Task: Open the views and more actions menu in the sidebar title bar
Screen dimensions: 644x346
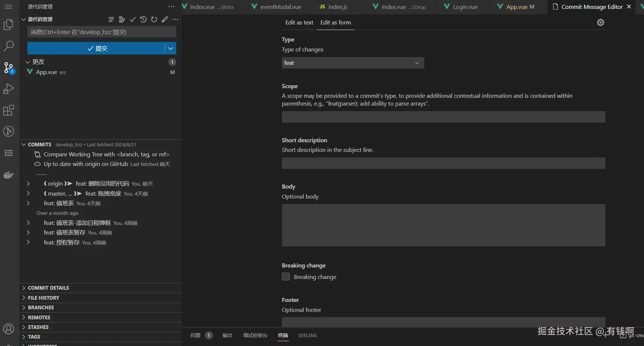Action: click(171, 7)
